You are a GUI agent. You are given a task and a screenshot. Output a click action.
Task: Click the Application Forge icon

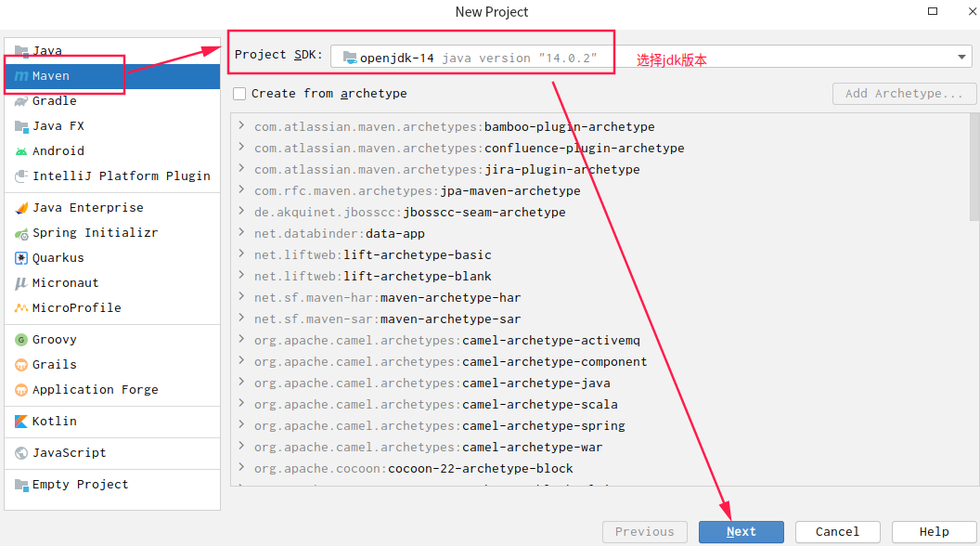(x=21, y=390)
